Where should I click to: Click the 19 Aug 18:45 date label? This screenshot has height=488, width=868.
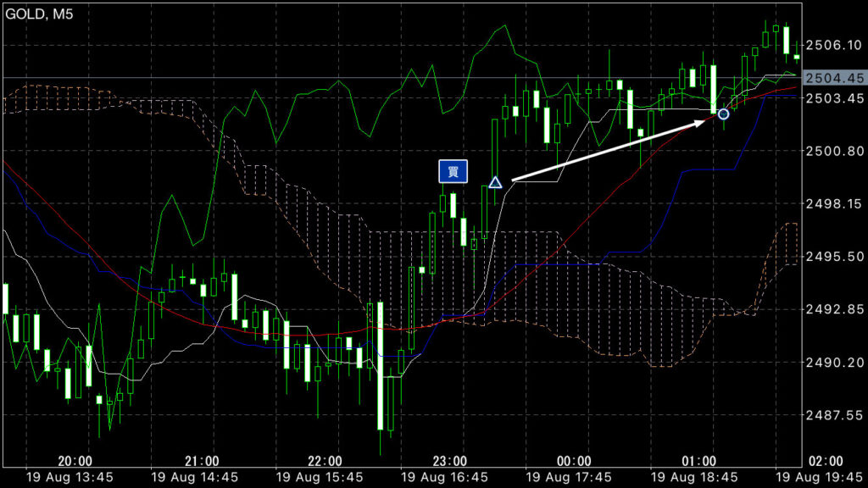[x=693, y=477]
